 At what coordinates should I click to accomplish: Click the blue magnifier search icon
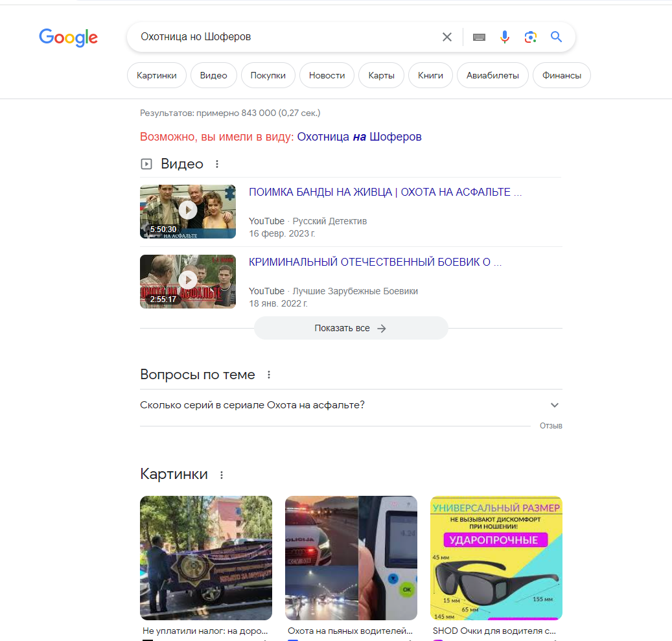tap(556, 37)
